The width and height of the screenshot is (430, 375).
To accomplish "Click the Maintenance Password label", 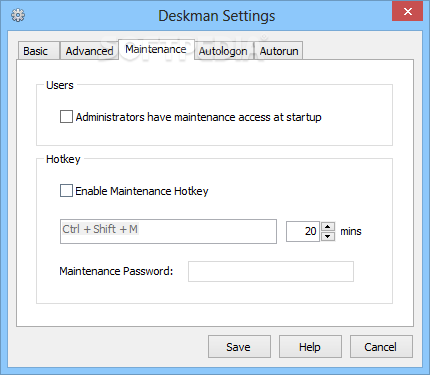I will 116,271.
